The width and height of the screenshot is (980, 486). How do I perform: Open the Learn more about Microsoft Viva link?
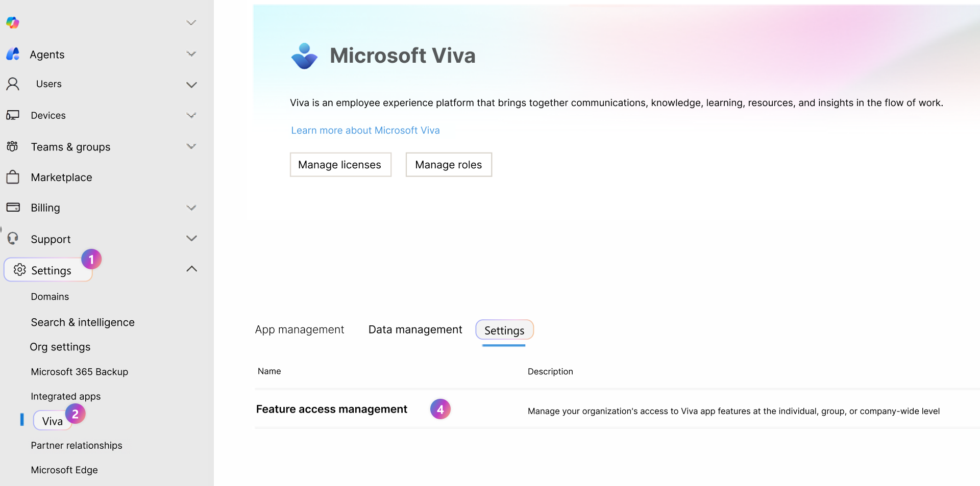click(365, 130)
